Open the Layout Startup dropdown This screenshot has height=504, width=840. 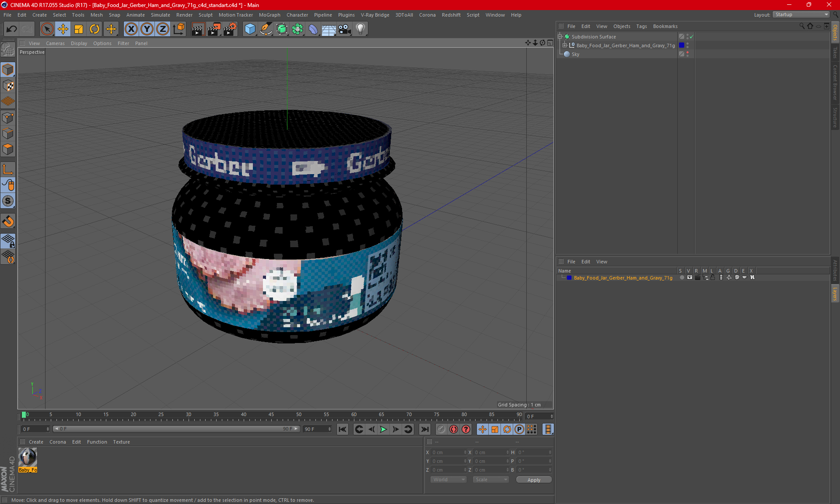[x=801, y=14]
